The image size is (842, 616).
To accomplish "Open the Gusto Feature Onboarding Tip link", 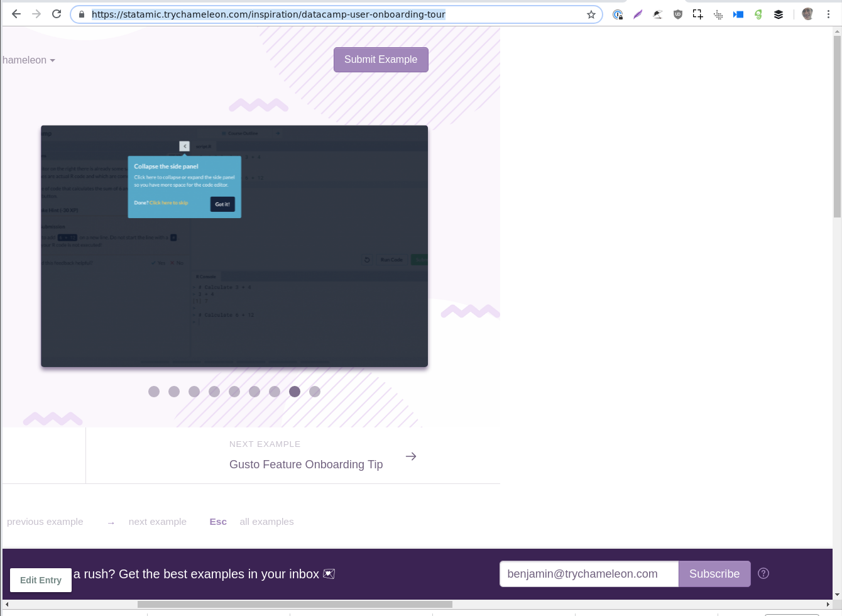I will (306, 465).
